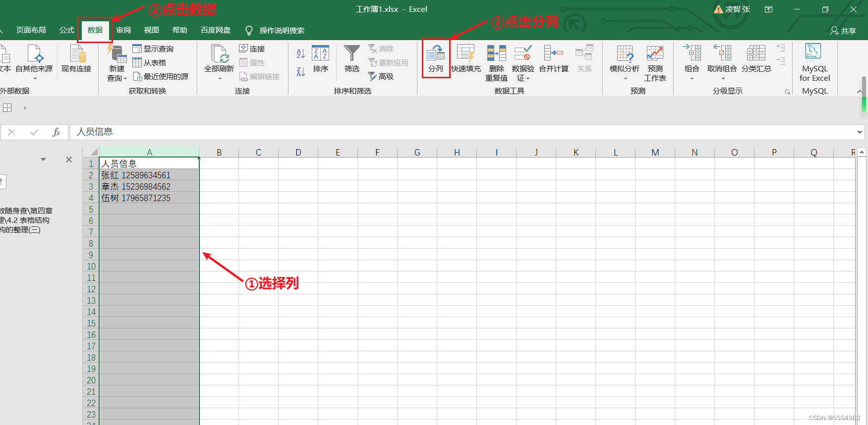Collapse the ribbon with the up chevron
Image resolution: width=868 pixels, height=425 pixels.
point(860,92)
